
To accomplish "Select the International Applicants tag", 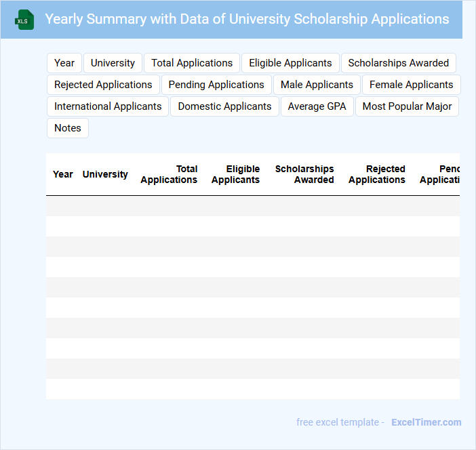I will coord(108,106).
